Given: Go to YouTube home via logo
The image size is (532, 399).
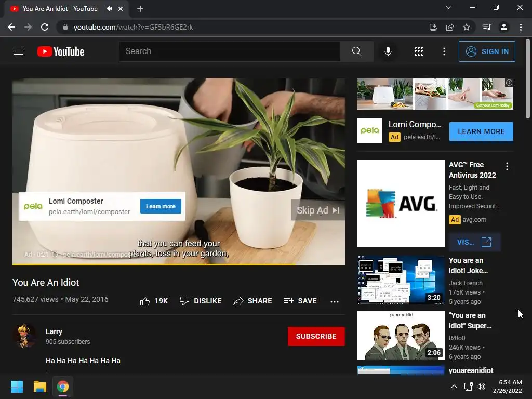Looking at the screenshot, I should (61, 51).
